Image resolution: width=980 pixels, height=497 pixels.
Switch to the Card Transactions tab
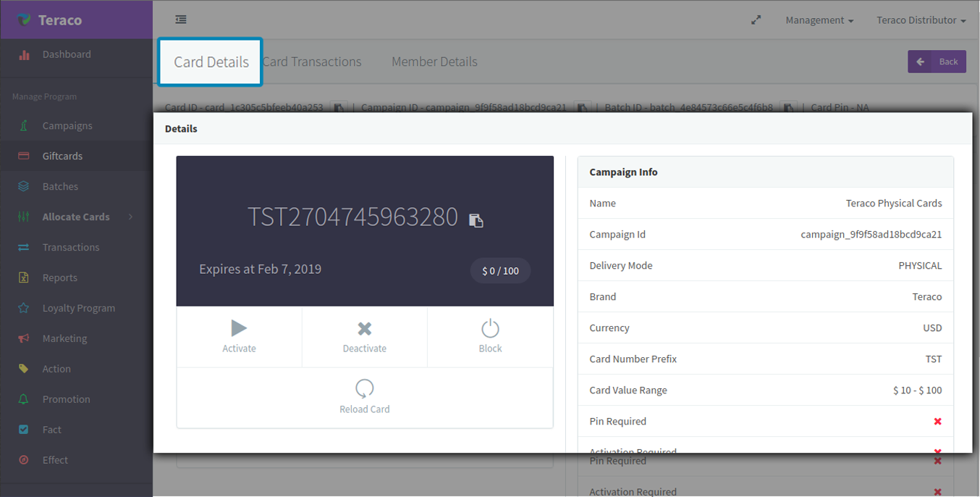[312, 62]
